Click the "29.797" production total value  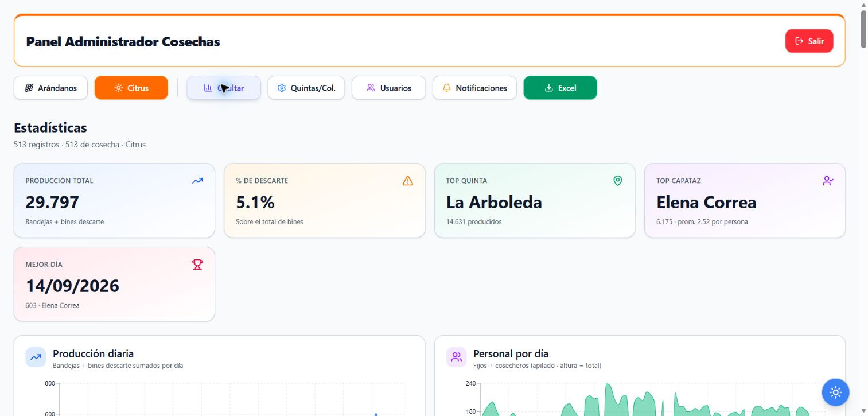52,203
